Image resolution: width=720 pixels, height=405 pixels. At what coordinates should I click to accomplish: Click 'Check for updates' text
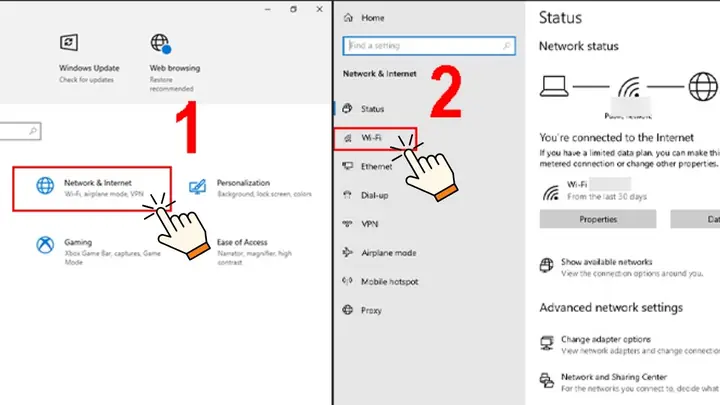[x=86, y=80]
